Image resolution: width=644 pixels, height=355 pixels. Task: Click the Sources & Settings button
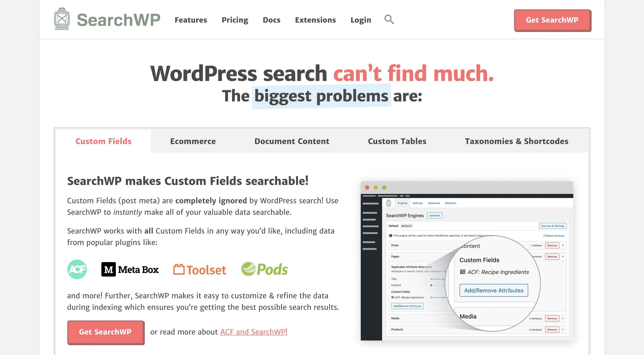553,226
